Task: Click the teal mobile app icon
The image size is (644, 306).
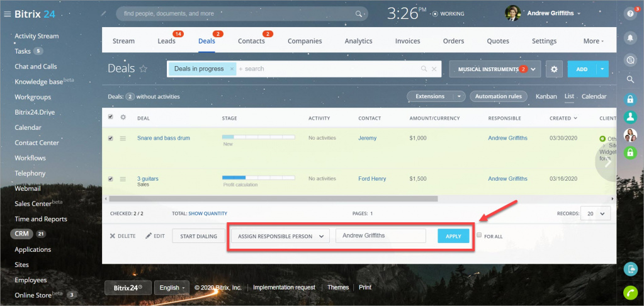Action: (630, 269)
